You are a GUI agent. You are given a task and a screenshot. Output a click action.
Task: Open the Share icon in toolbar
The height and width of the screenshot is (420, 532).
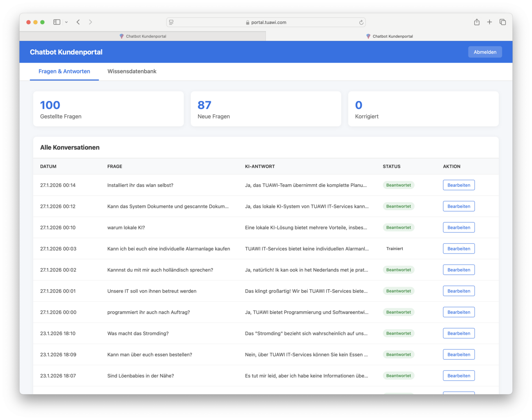[x=477, y=22]
